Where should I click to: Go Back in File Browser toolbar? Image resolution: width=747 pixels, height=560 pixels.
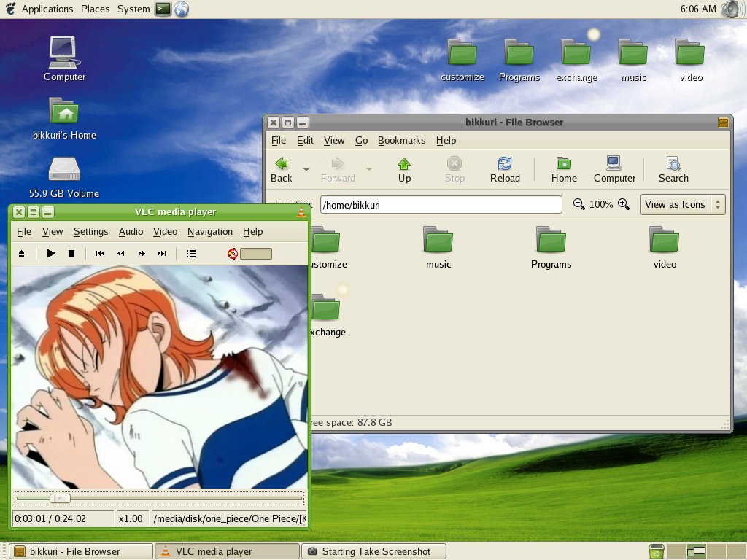pyautogui.click(x=281, y=170)
